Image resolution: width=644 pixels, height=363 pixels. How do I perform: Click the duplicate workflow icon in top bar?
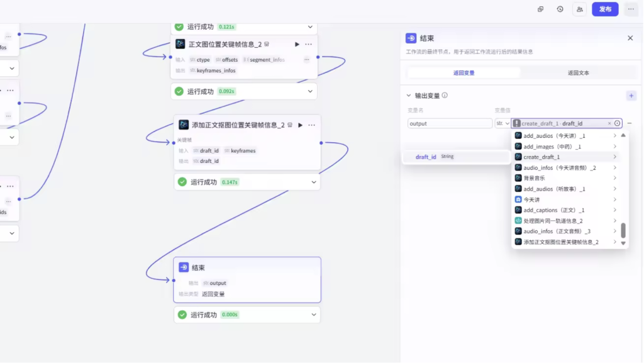(x=540, y=9)
